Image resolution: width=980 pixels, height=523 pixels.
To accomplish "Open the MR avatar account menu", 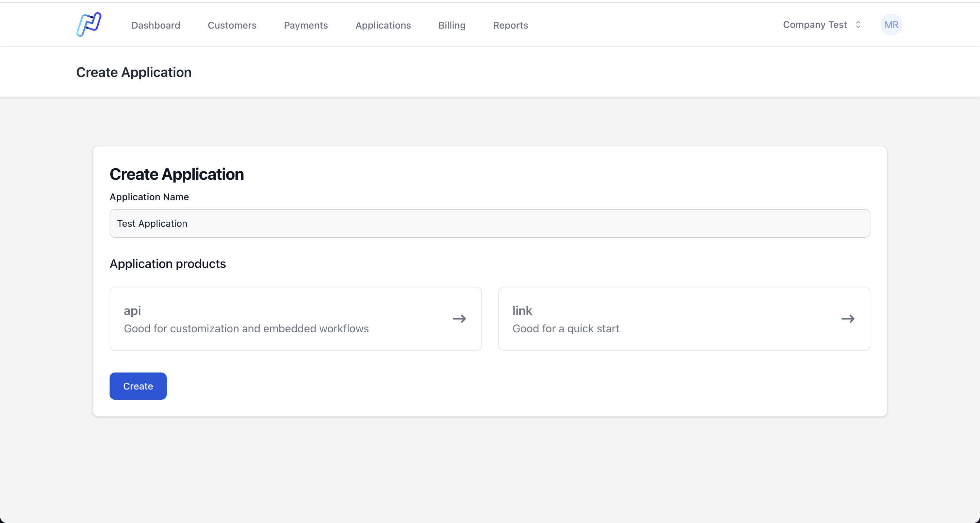I will [x=892, y=25].
